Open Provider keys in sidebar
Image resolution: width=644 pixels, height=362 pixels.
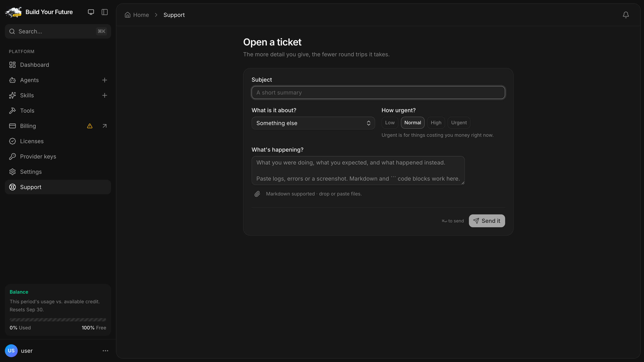[x=58, y=156]
